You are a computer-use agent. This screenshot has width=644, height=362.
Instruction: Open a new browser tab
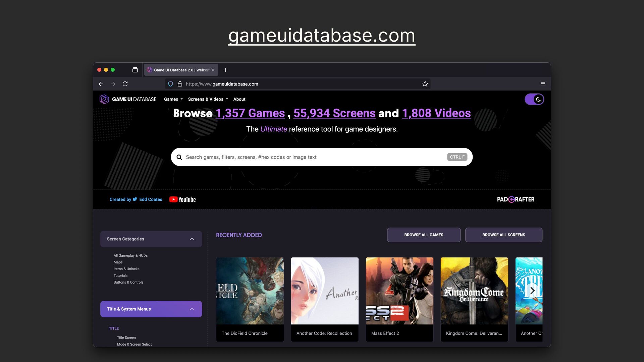[x=225, y=70]
